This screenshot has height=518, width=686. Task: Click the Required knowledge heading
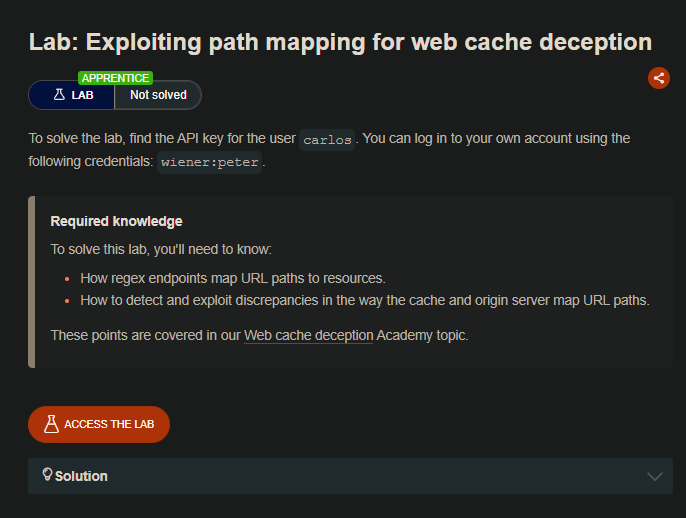click(116, 221)
